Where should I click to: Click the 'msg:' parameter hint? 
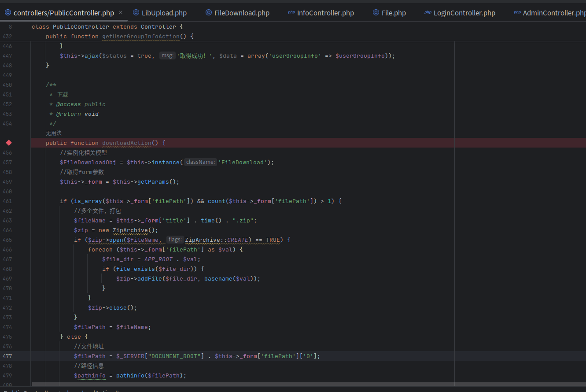point(167,55)
